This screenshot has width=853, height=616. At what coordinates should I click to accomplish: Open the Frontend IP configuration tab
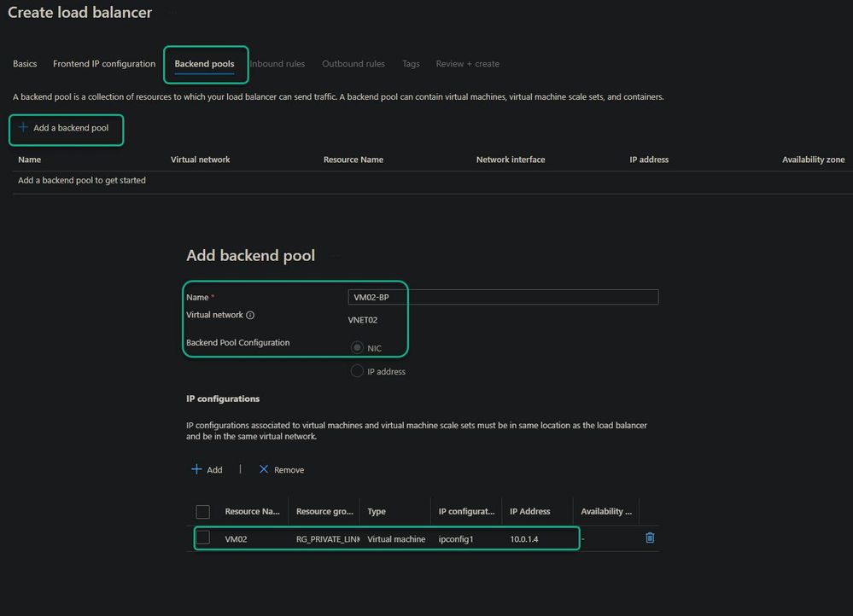pyautogui.click(x=104, y=64)
